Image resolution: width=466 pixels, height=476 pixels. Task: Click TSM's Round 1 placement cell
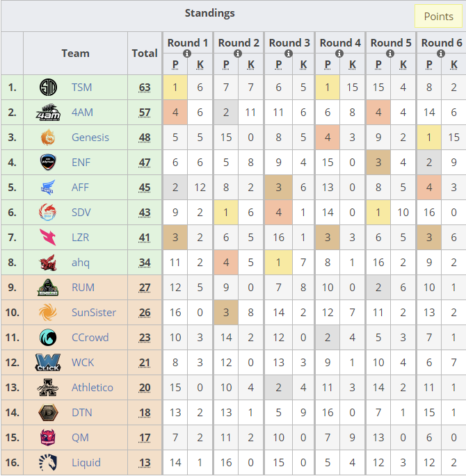click(175, 88)
